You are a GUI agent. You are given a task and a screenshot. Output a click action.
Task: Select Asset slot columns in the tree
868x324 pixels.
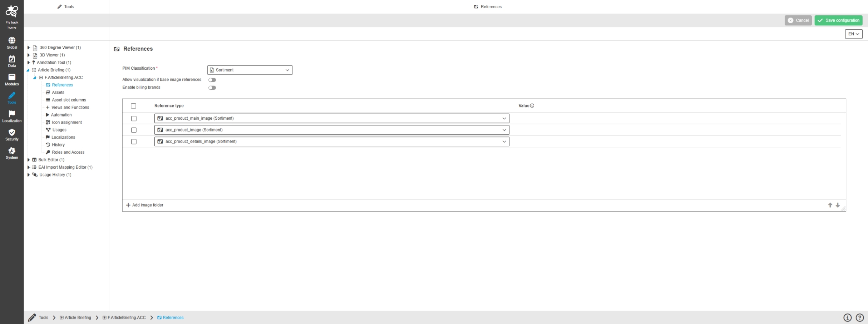coord(69,100)
